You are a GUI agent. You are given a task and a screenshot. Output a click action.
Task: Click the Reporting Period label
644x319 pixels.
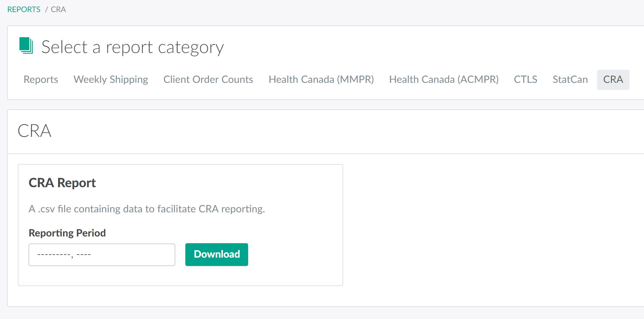(x=67, y=233)
